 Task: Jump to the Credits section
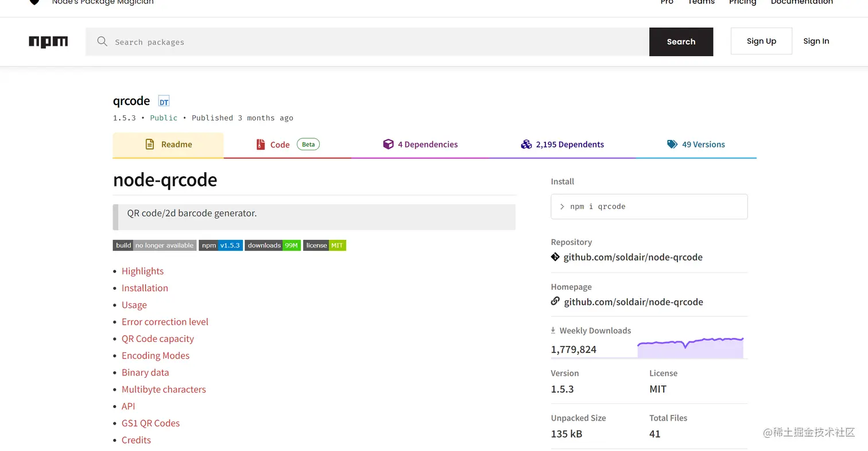tap(136, 440)
